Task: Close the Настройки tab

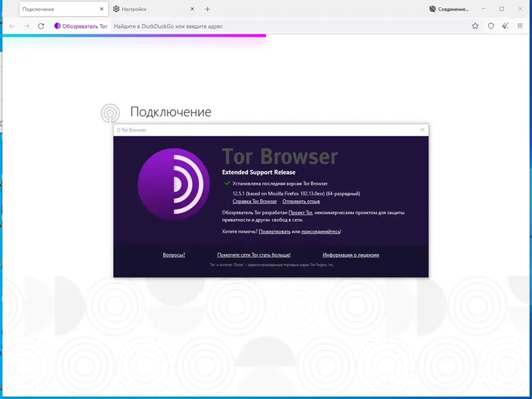Action: point(192,9)
